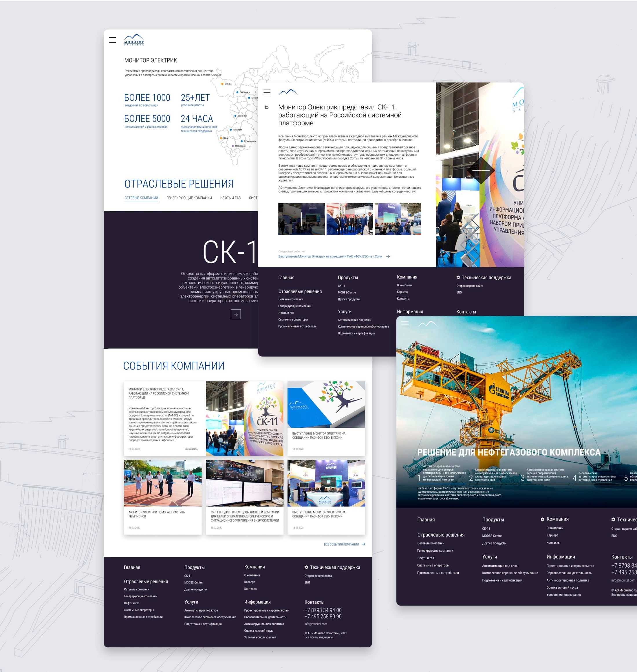Select the Сетевые компании tab
637x672 pixels.
pyautogui.click(x=141, y=198)
